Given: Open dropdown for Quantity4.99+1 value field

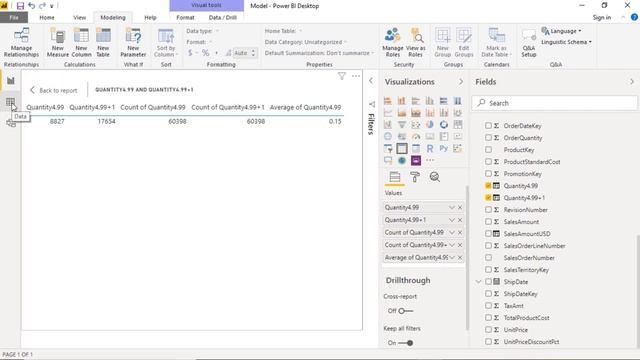Looking at the screenshot, I should coord(451,220).
